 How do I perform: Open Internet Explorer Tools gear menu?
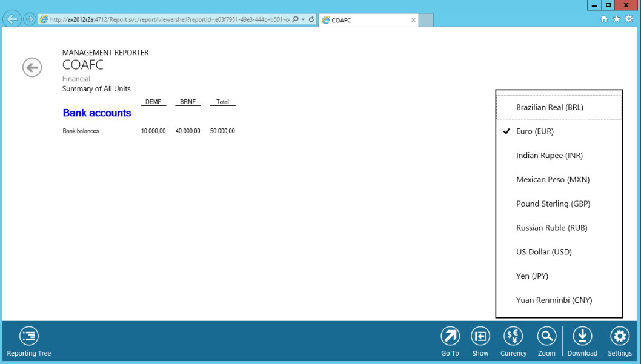(629, 19)
